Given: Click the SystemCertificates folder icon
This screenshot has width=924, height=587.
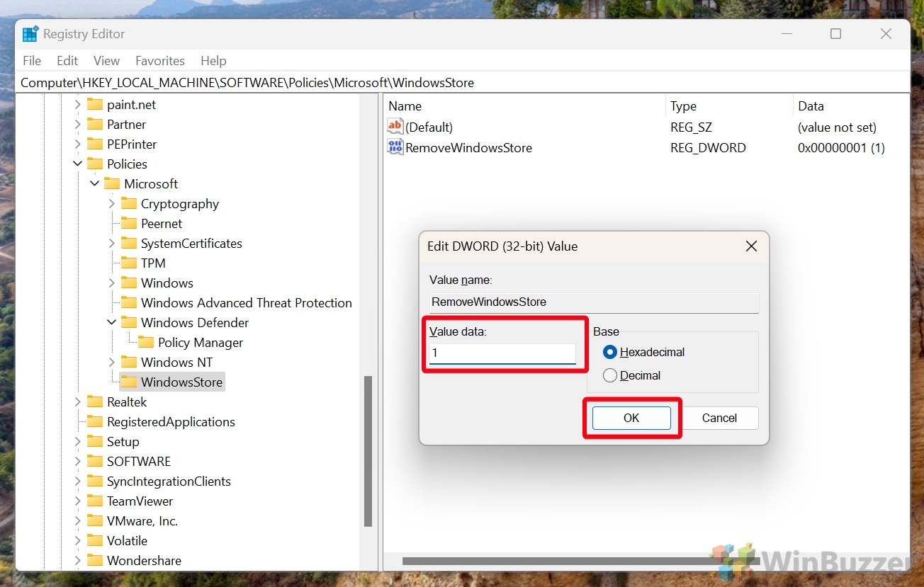Looking at the screenshot, I should [129, 243].
